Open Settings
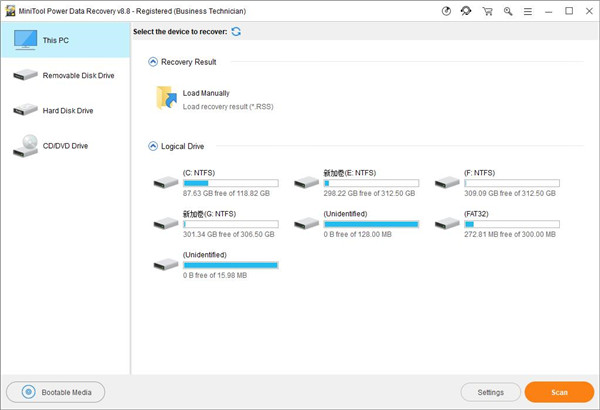The height and width of the screenshot is (410, 600). tap(491, 392)
